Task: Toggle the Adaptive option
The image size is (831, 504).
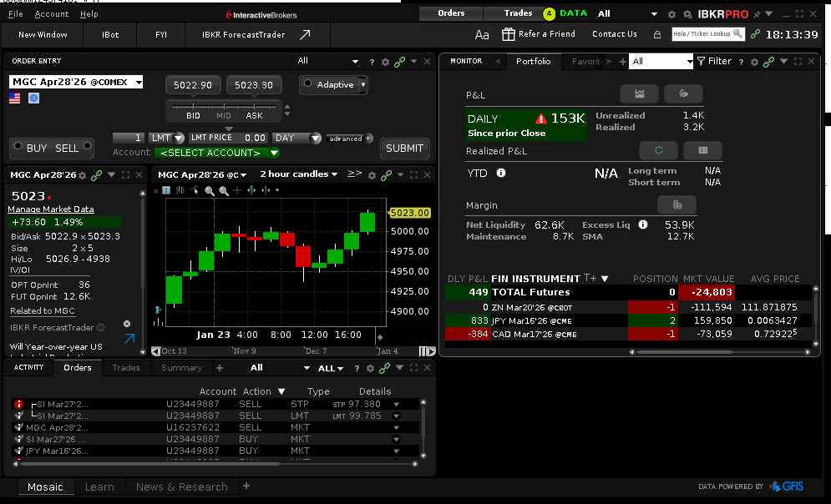Action: coord(308,83)
